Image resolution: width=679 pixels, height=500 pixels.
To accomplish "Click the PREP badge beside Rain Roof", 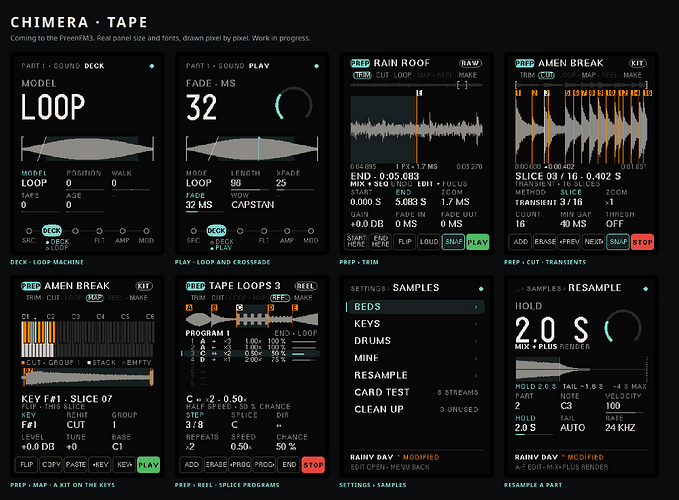I will (360, 63).
